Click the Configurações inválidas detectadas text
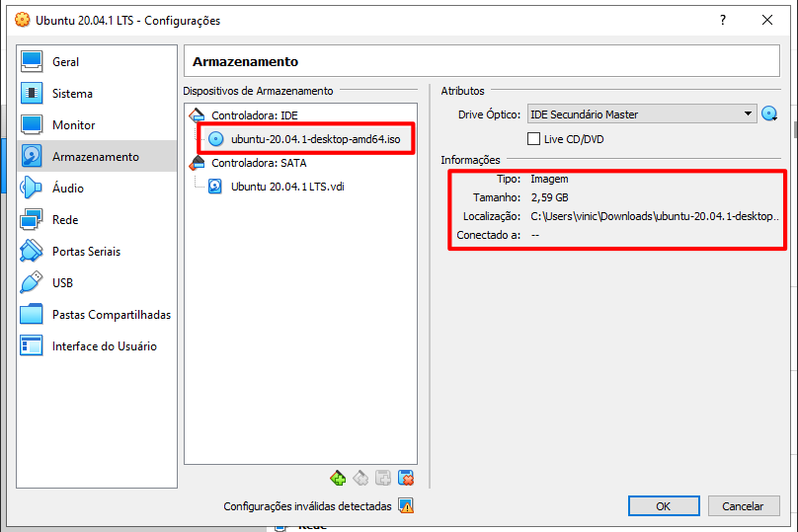Screen dimensions: 798x532 point(307,506)
